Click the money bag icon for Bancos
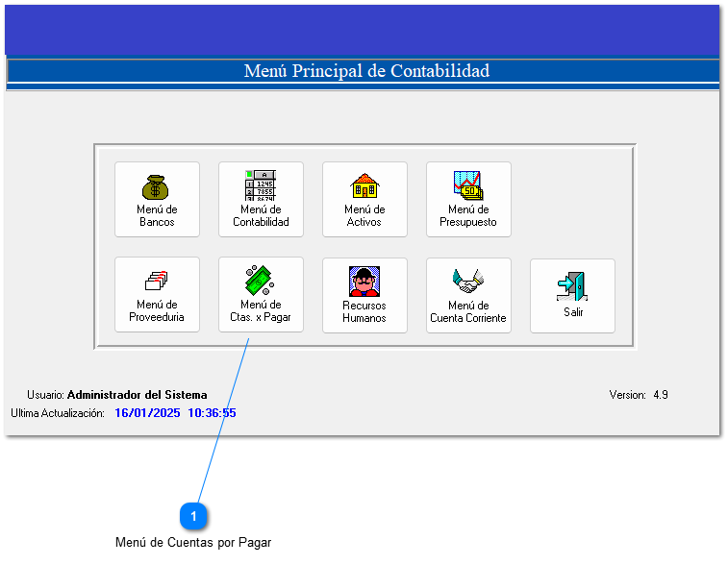Screen dimensions: 728x565 157,185
